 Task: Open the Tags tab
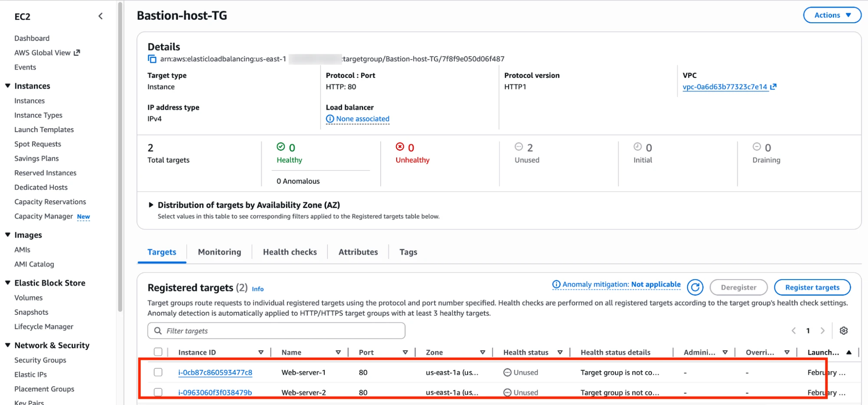click(408, 252)
